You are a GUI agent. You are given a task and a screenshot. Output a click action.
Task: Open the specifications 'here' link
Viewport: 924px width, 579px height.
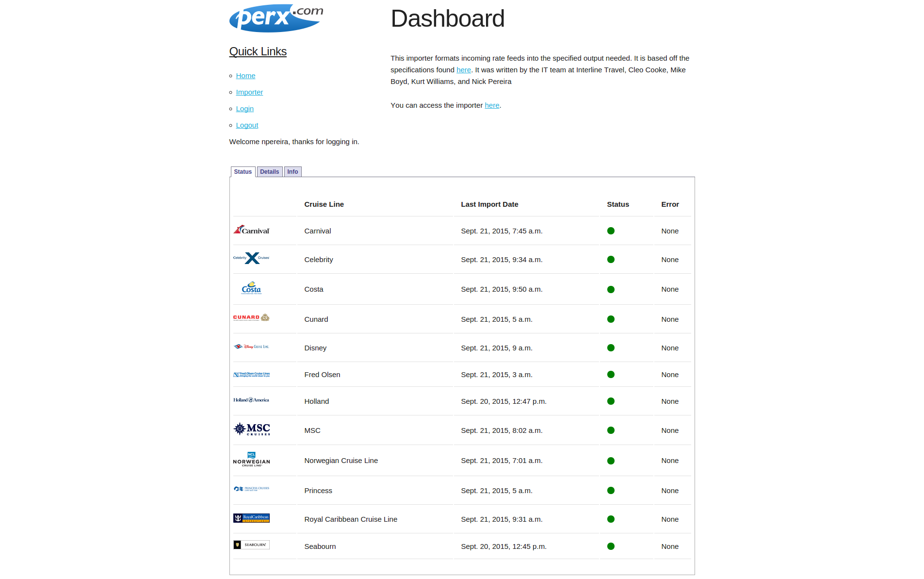(x=464, y=70)
